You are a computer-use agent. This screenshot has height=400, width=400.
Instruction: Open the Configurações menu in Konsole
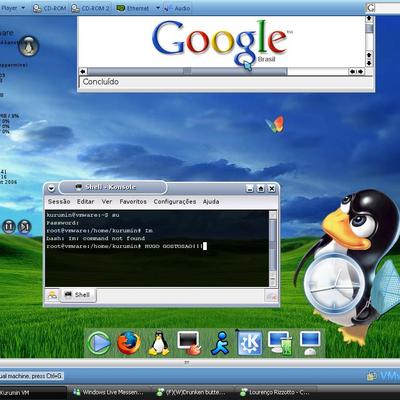tap(175, 202)
